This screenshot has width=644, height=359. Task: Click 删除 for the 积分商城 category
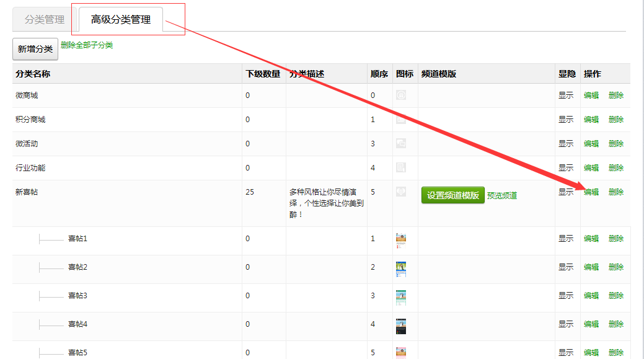pyautogui.click(x=616, y=120)
